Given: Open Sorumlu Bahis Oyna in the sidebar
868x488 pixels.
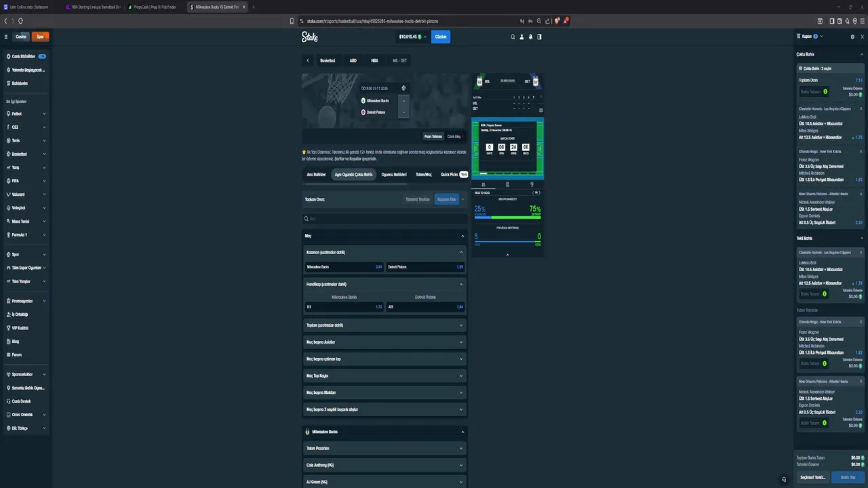Looking at the screenshot, I should 26,388.
